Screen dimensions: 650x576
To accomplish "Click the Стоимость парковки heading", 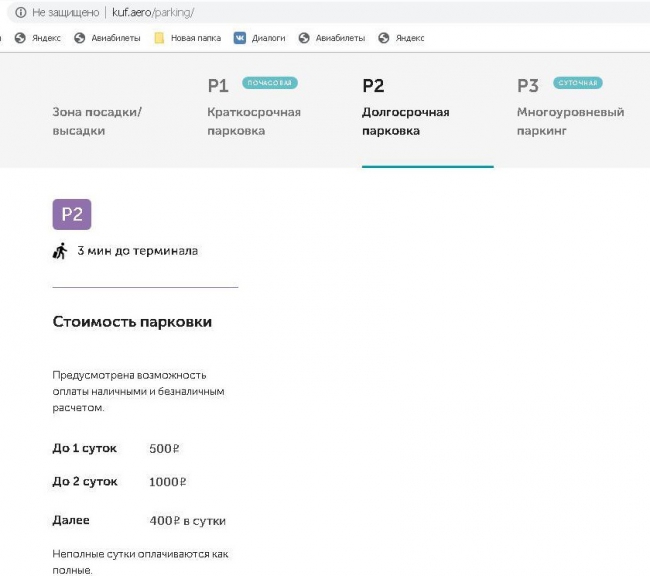I will (132, 322).
